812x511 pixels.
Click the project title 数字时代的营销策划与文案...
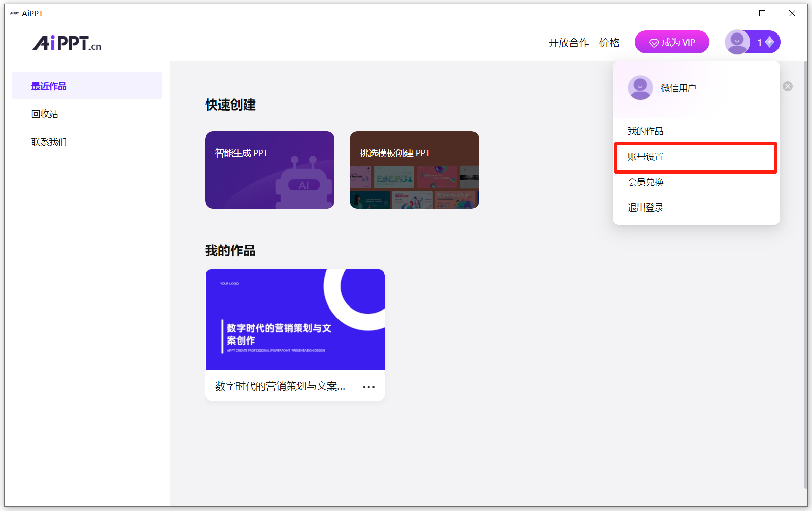click(280, 387)
